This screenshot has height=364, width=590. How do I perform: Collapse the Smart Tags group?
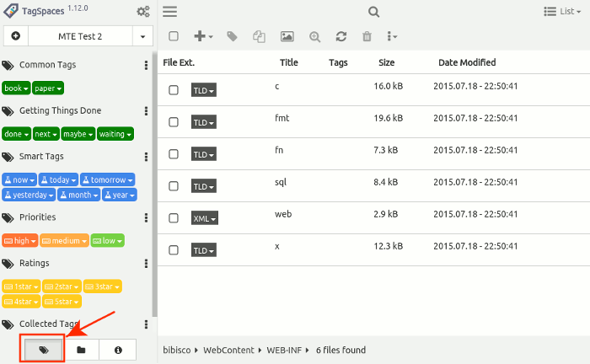coord(41,157)
